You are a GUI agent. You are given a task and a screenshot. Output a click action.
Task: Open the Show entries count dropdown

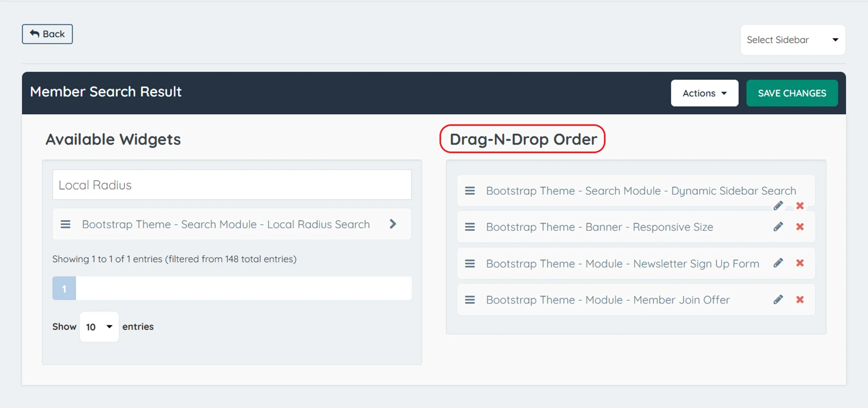[99, 326]
